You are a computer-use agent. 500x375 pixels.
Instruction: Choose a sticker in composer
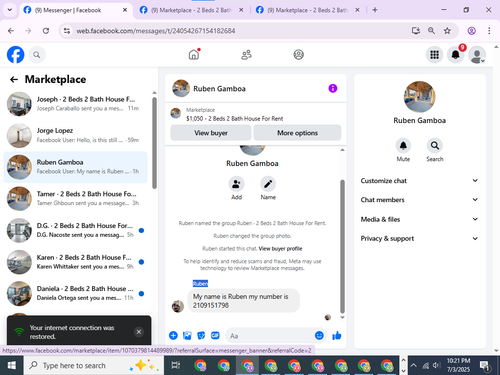[x=201, y=335]
